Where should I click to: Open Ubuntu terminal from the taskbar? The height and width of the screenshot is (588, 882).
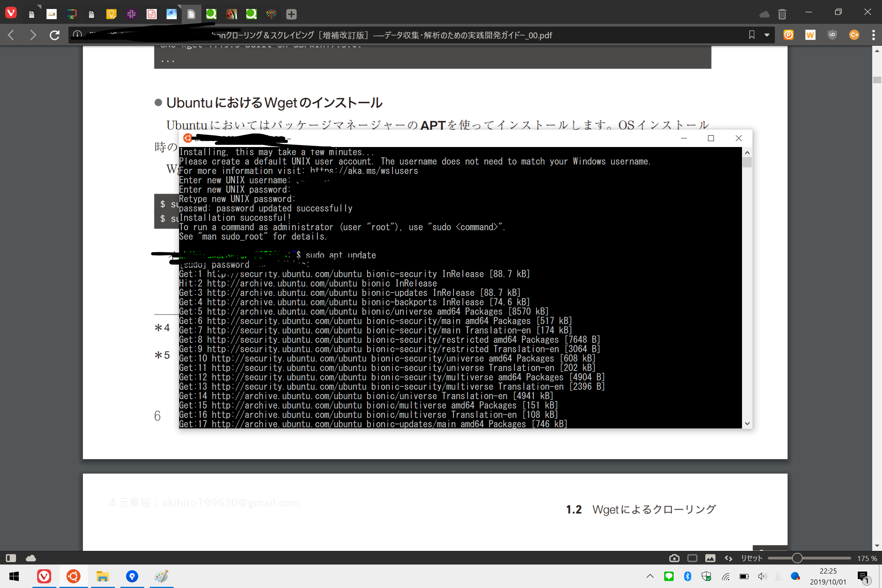click(x=73, y=576)
